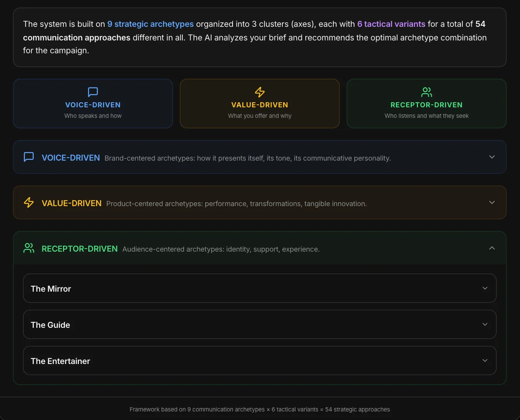Click the speech bubble icon in Voice-Driven card

(93, 92)
